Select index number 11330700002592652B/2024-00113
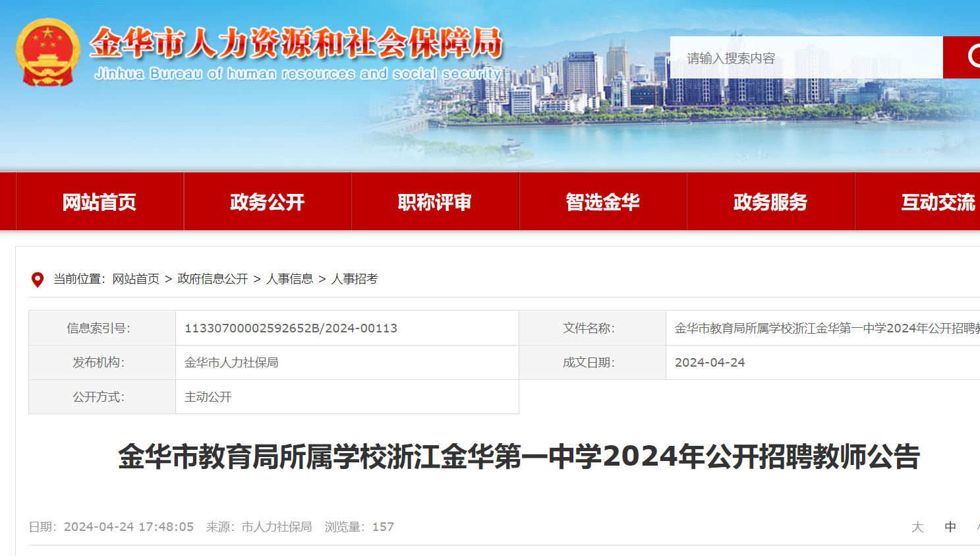980x556 pixels. tap(291, 328)
